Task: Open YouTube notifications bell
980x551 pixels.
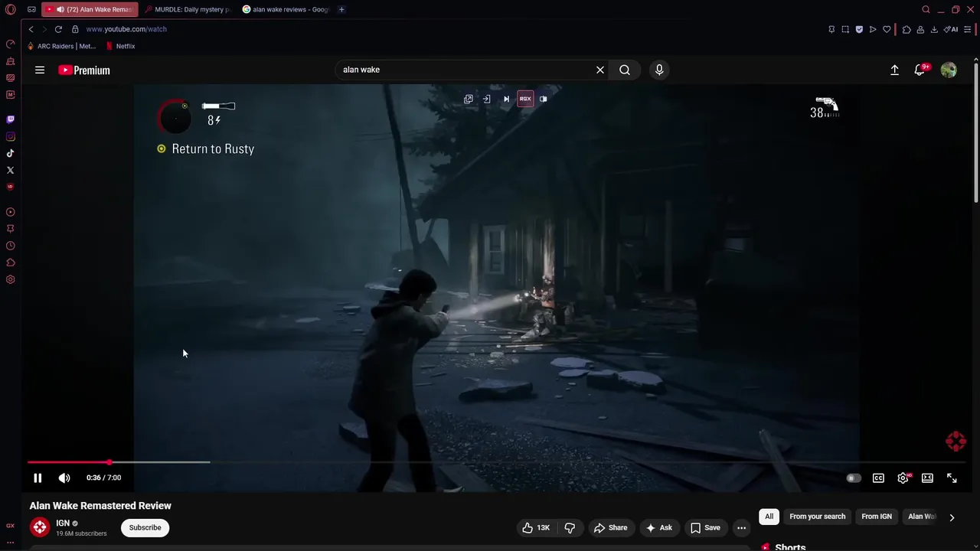Action: click(920, 70)
